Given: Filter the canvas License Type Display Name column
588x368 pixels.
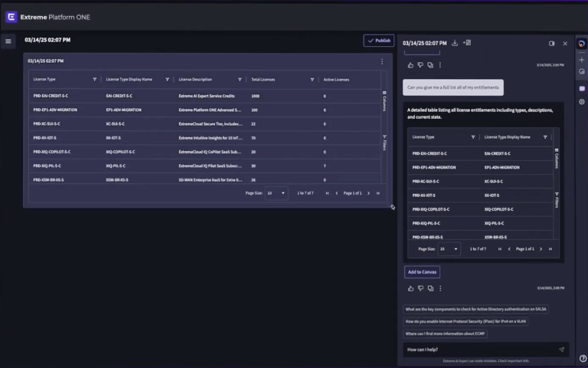Looking at the screenshot, I should pyautogui.click(x=167, y=79).
